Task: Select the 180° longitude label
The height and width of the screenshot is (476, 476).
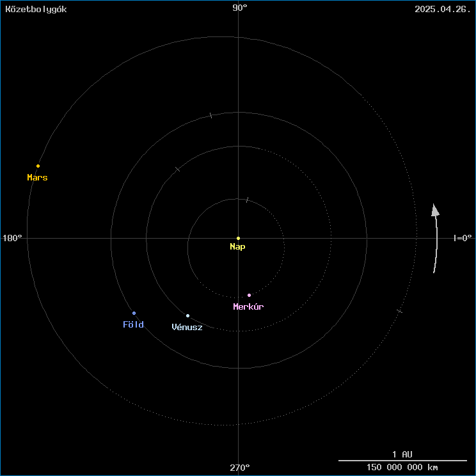Action: [x=12, y=238]
